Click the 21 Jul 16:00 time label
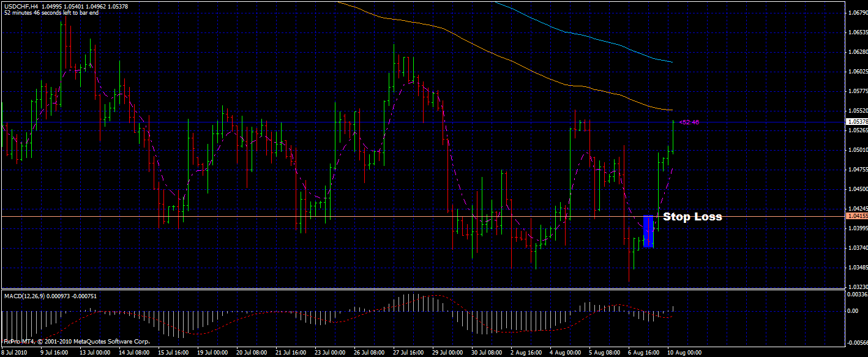The width and height of the screenshot is (868, 357). 291,353
